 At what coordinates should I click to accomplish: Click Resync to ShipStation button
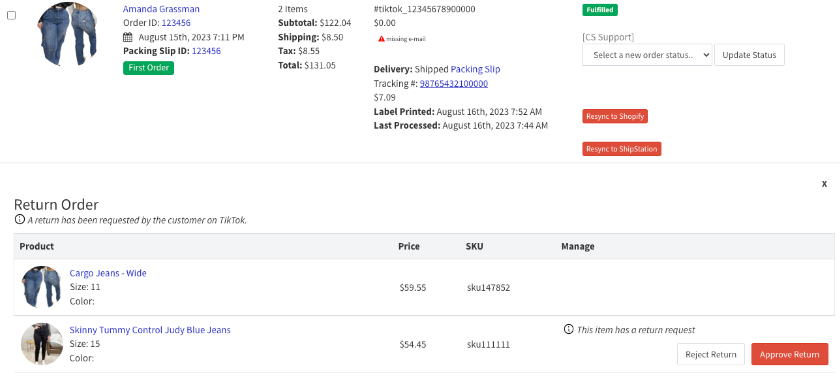pyautogui.click(x=621, y=149)
